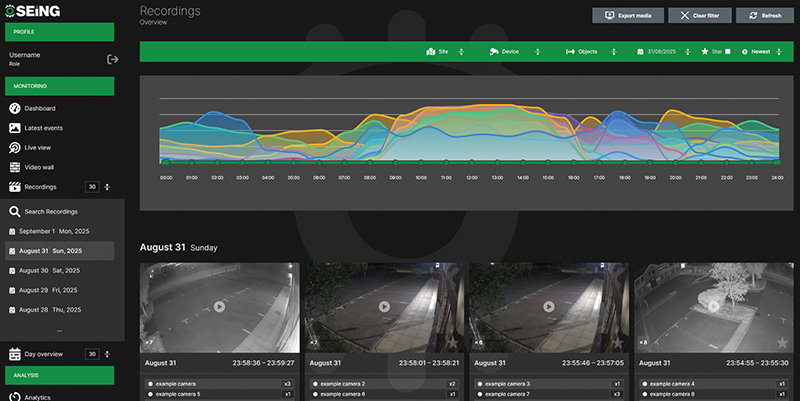The image size is (800, 401).
Task: Open the Dashboard from its gauge icon
Action: point(15,108)
